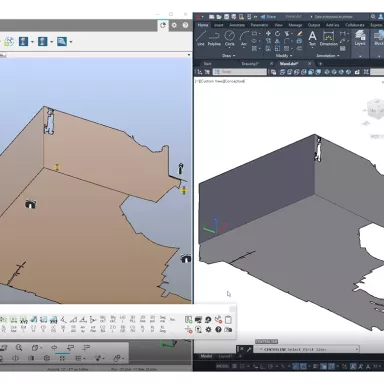Click the Move tool in Modify panel
Image resolution: width=384 pixels, height=384 pixels.
pos(268,33)
